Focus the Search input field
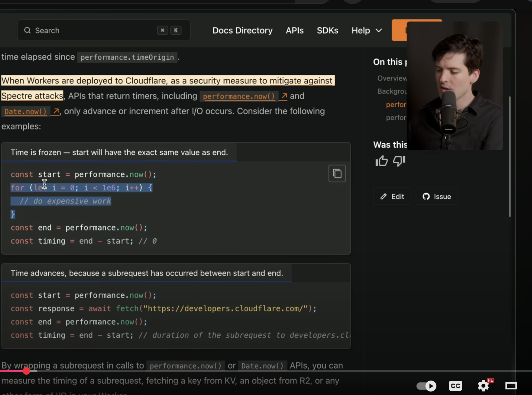This screenshot has height=395, width=532. click(x=96, y=30)
